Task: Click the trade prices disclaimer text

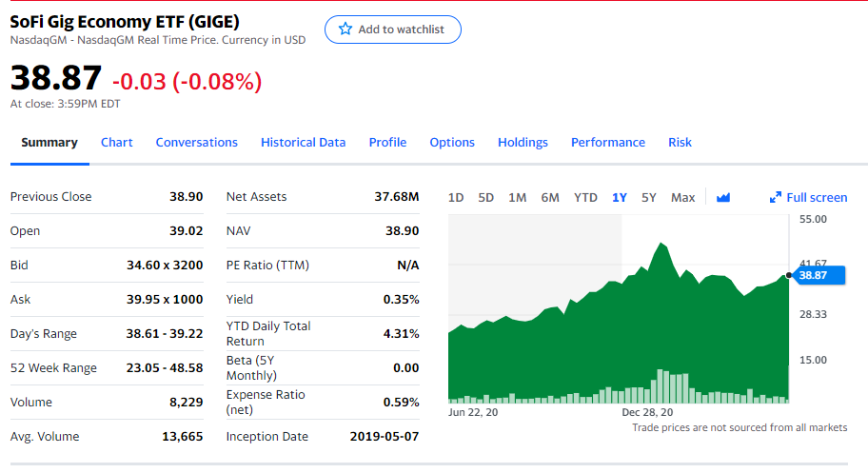Action: [x=740, y=427]
